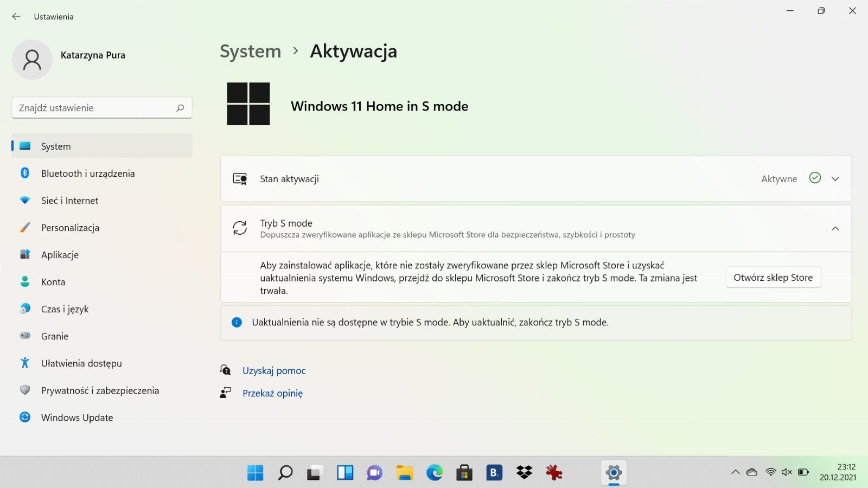Select Aplikacje in the sidebar
This screenshot has height=488, width=868.
tap(102, 254)
